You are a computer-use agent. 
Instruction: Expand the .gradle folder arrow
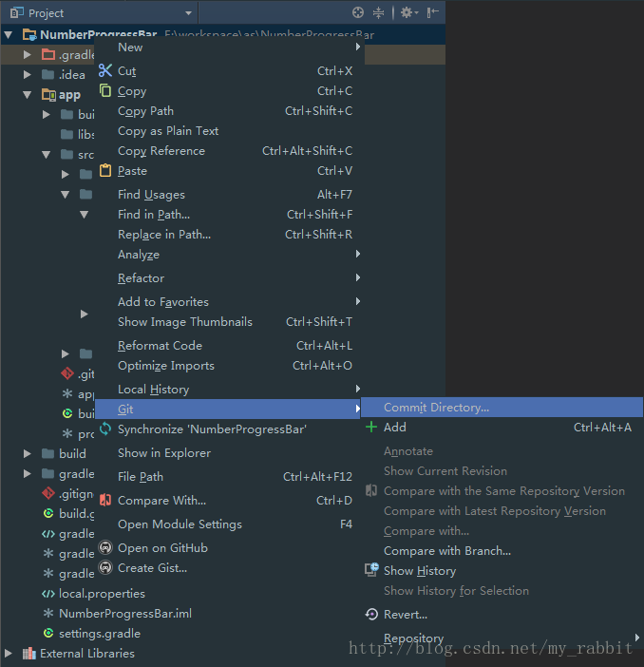(28, 54)
